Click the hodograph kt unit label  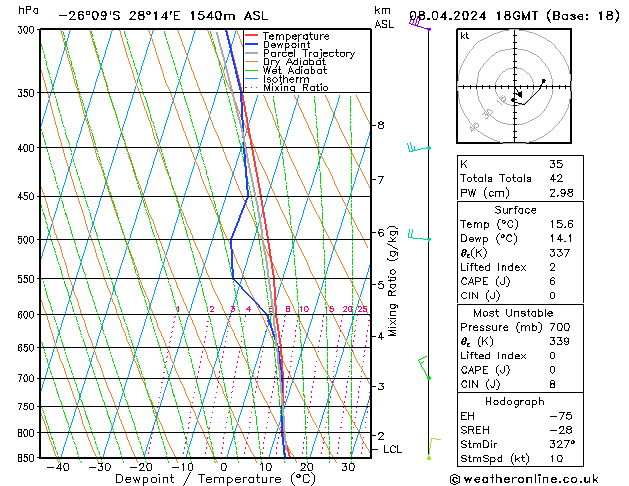pyautogui.click(x=465, y=36)
